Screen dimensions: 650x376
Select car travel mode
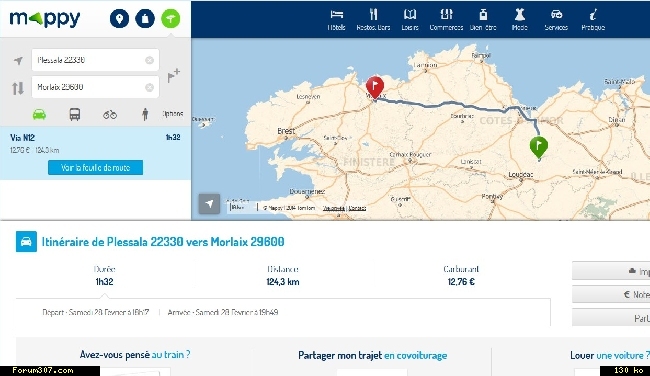(x=39, y=114)
